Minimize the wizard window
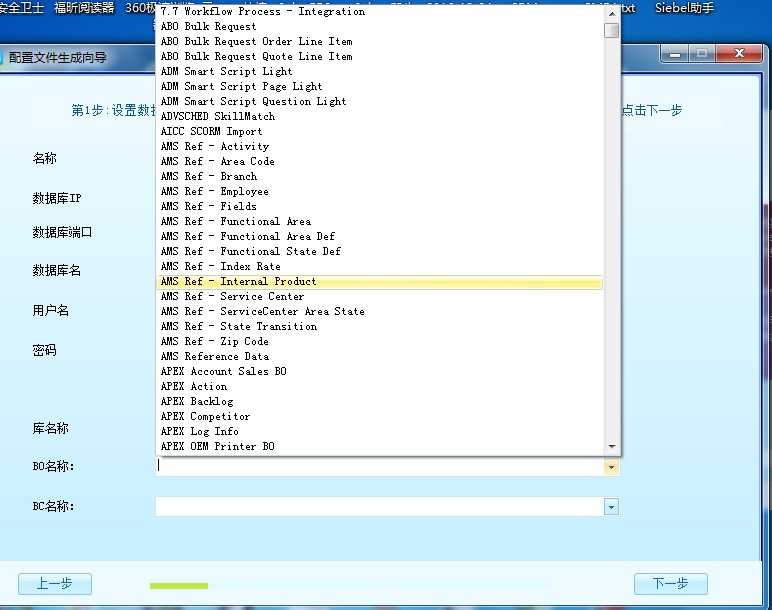Image resolution: width=772 pixels, height=610 pixels. 675,54
